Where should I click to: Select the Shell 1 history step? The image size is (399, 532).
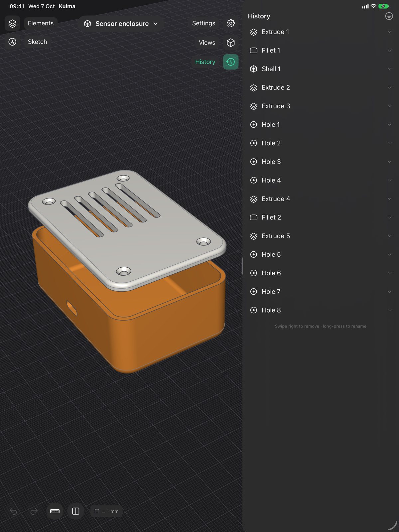(x=321, y=69)
